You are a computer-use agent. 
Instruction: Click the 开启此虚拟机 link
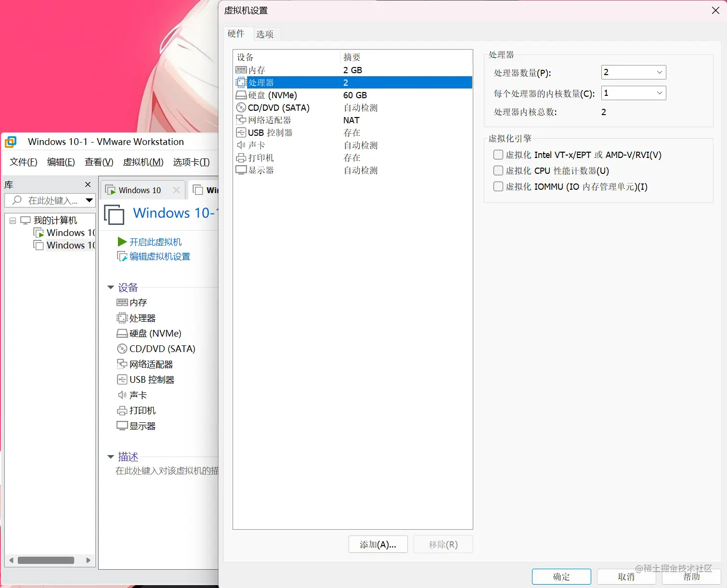click(156, 242)
